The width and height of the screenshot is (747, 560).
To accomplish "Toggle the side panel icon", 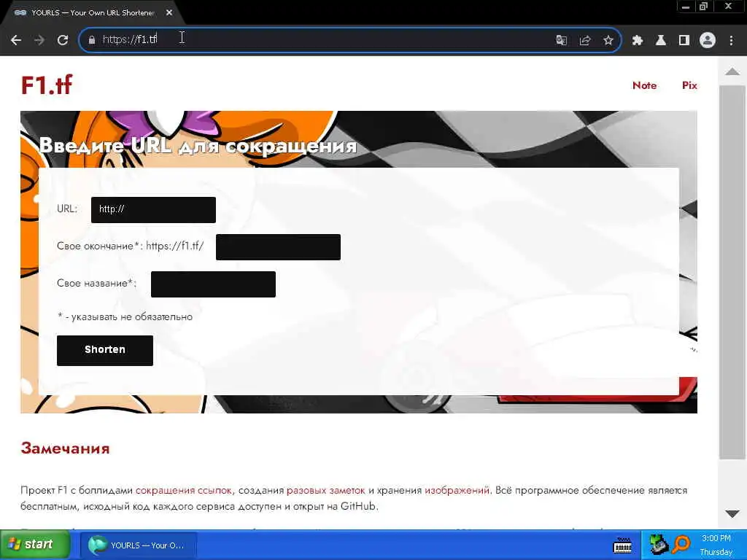I will click(x=684, y=40).
